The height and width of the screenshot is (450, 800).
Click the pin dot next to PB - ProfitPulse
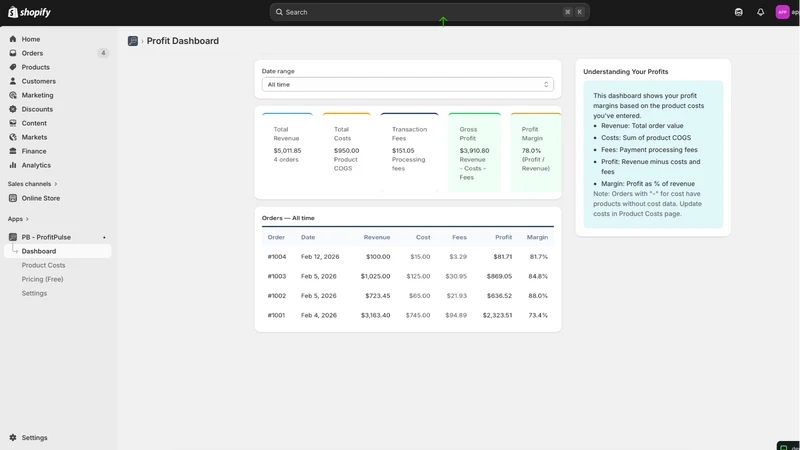[104, 238]
